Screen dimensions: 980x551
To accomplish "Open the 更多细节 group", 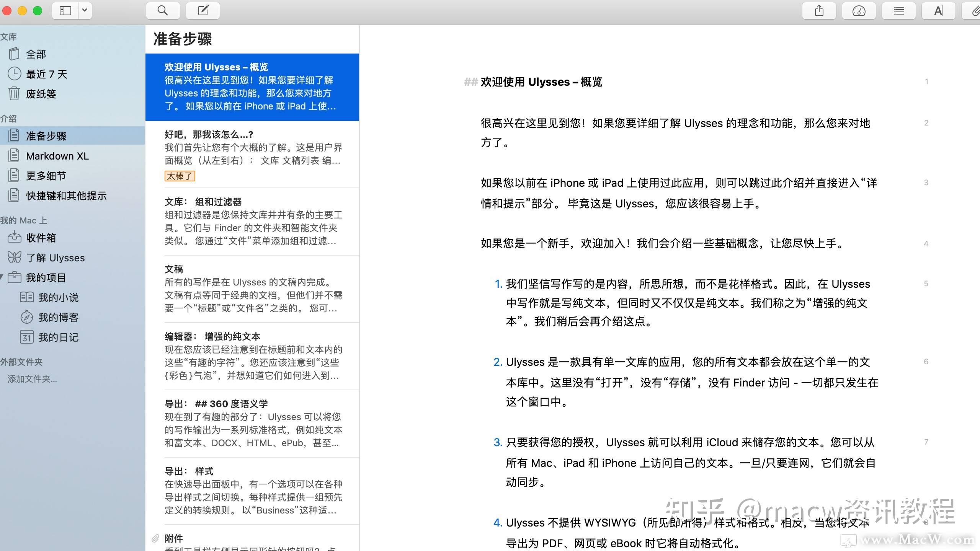I will click(x=72, y=176).
